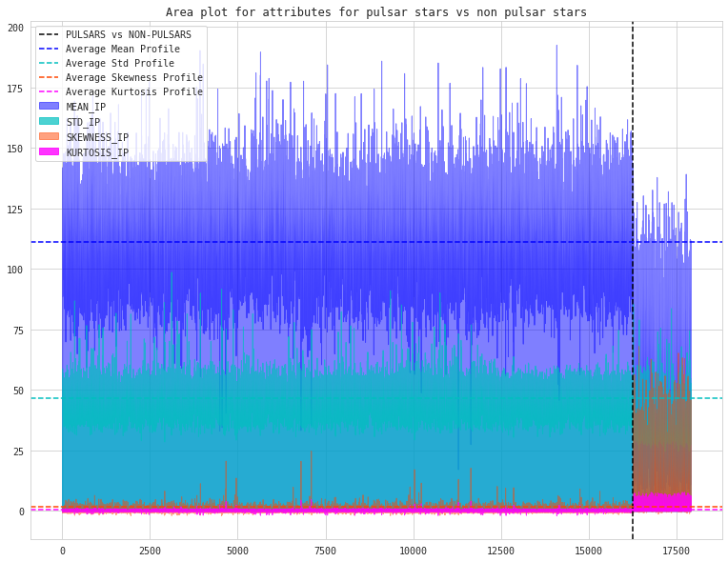This screenshot has width=728, height=562.
Task: Click the x-axis tick label 10000
Action: 414,552
